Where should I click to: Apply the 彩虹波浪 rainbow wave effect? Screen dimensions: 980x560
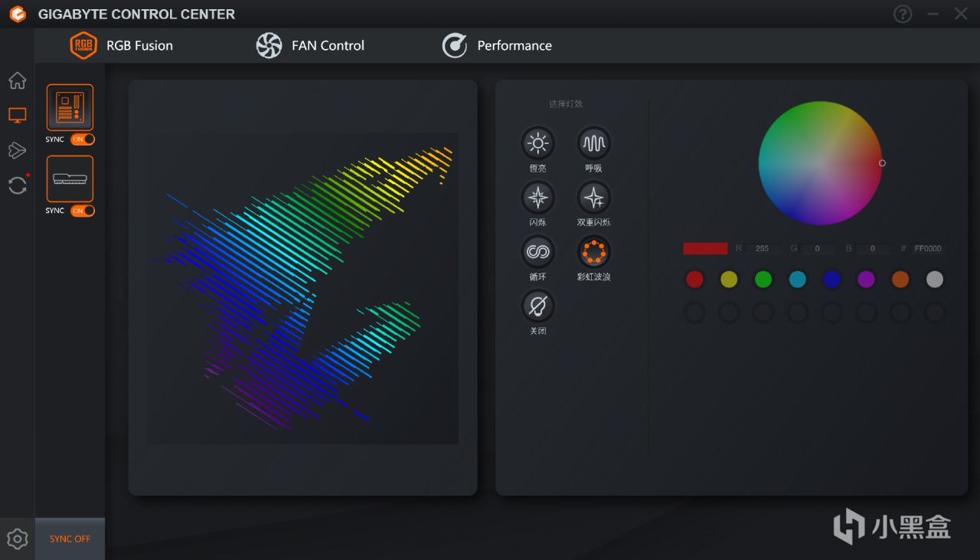593,252
